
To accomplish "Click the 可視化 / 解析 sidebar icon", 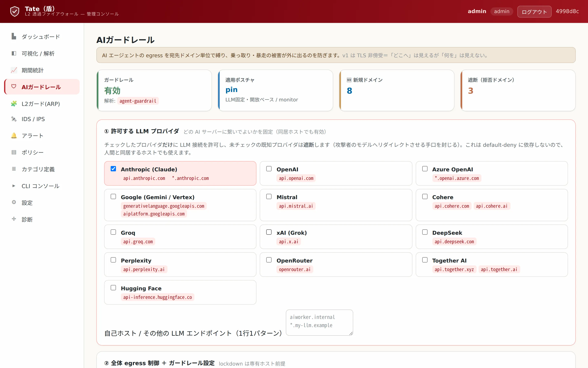I will [14, 53].
